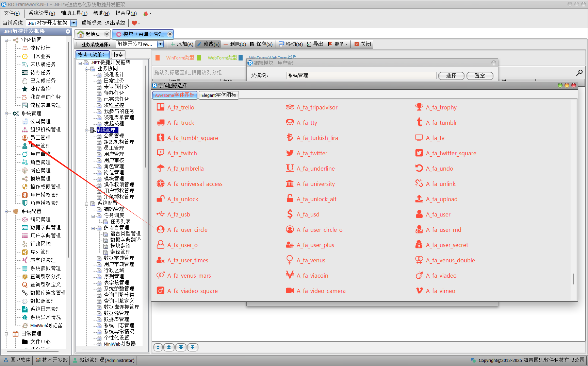Open the 业务系统选择 dropdown
This screenshot has width=588, height=366.
(x=160, y=44)
